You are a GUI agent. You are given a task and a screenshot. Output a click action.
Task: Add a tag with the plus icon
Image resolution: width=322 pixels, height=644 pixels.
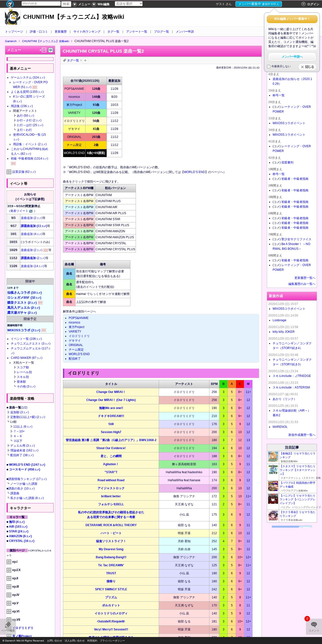85,60
